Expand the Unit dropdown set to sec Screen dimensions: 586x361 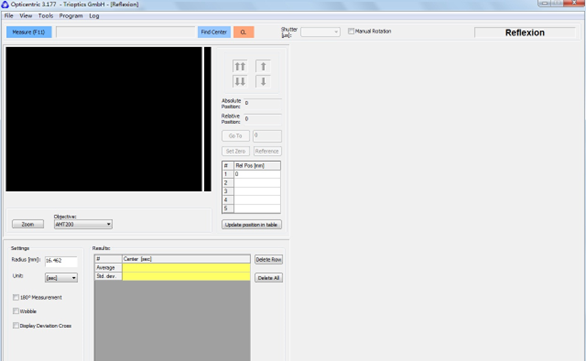61,278
